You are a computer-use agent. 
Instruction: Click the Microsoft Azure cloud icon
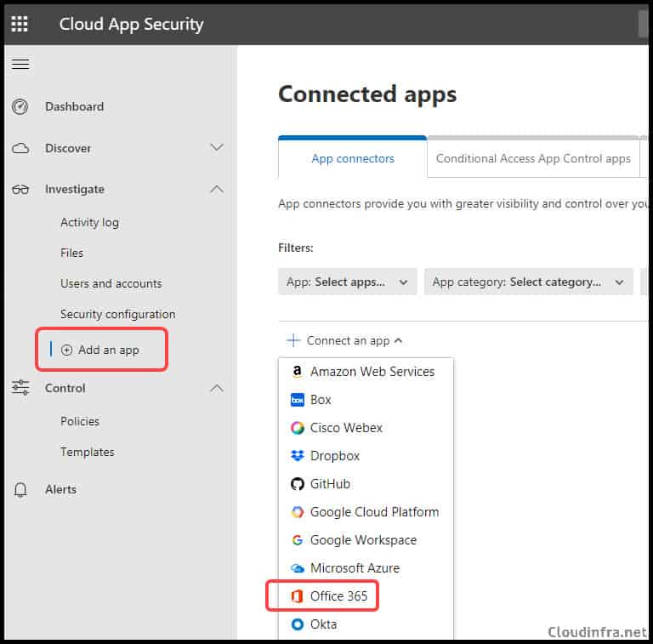[298, 568]
